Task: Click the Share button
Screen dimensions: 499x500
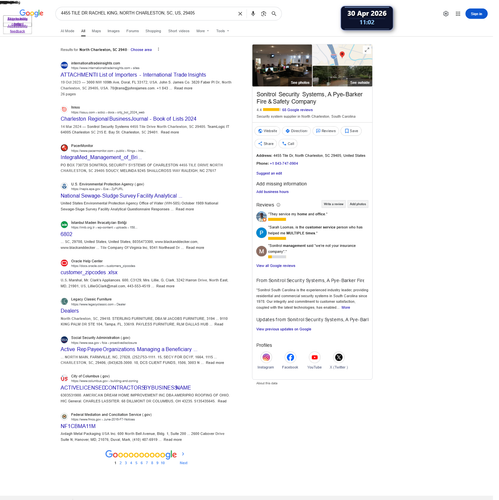Action: tap(266, 144)
